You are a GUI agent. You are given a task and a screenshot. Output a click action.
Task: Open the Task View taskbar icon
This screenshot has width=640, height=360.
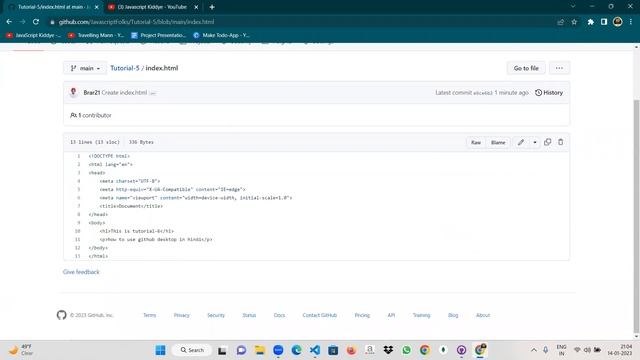(222, 350)
